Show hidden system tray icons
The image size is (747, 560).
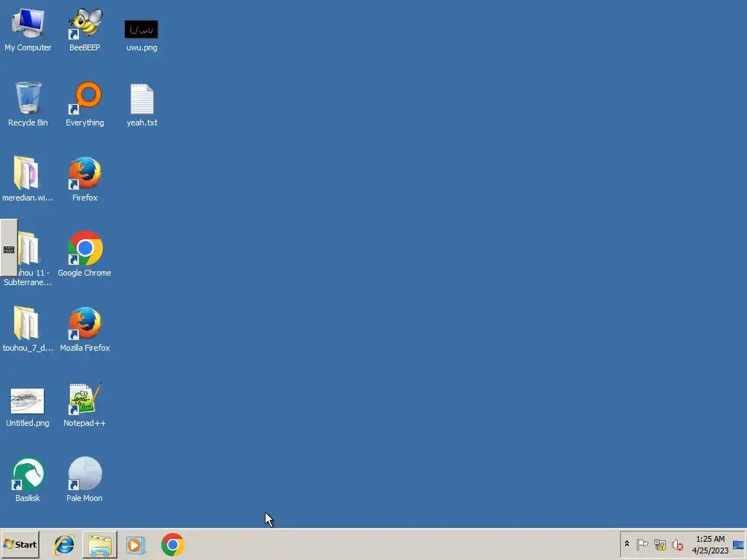627,544
